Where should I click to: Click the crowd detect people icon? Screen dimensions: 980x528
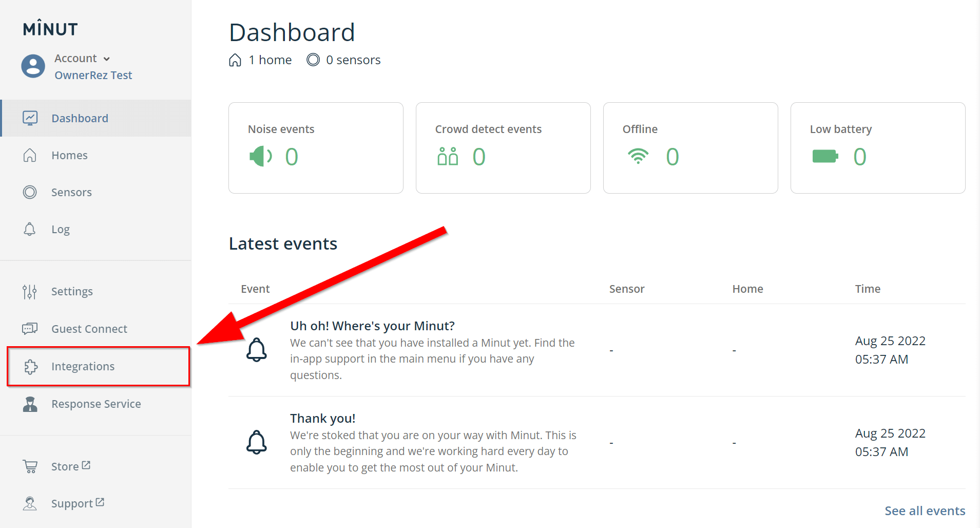pyautogui.click(x=448, y=156)
